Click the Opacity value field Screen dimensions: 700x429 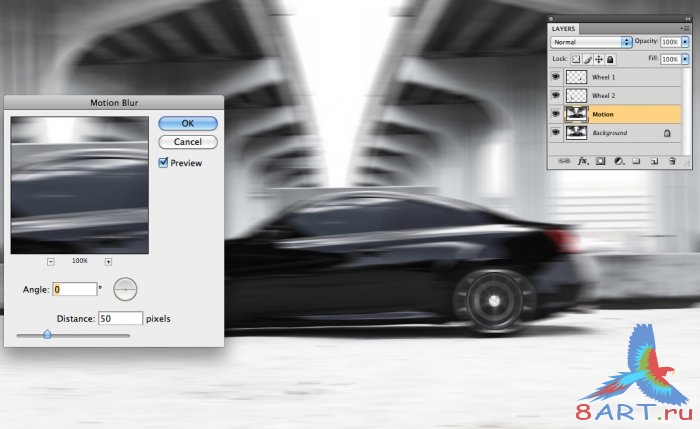(x=670, y=42)
